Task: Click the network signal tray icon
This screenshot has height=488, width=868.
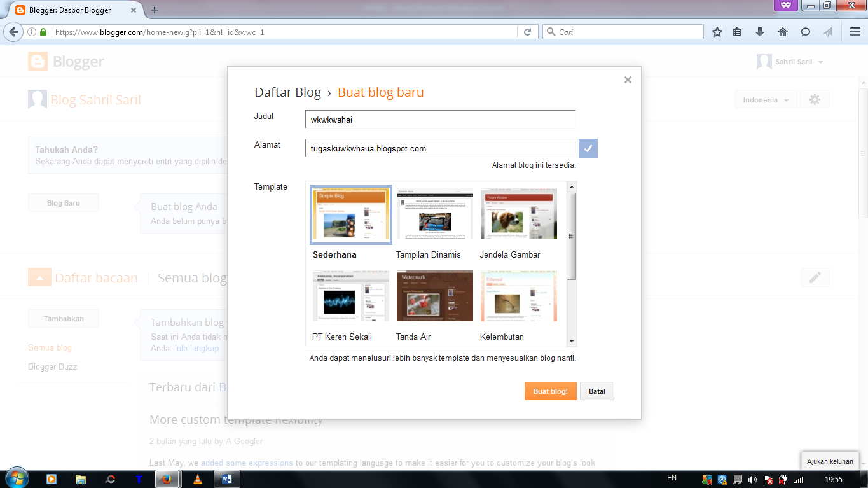Action: click(799, 479)
